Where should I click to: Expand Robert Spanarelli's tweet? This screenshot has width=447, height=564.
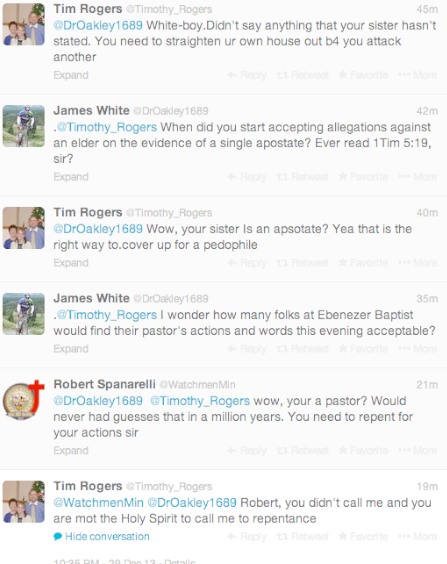coord(71,451)
